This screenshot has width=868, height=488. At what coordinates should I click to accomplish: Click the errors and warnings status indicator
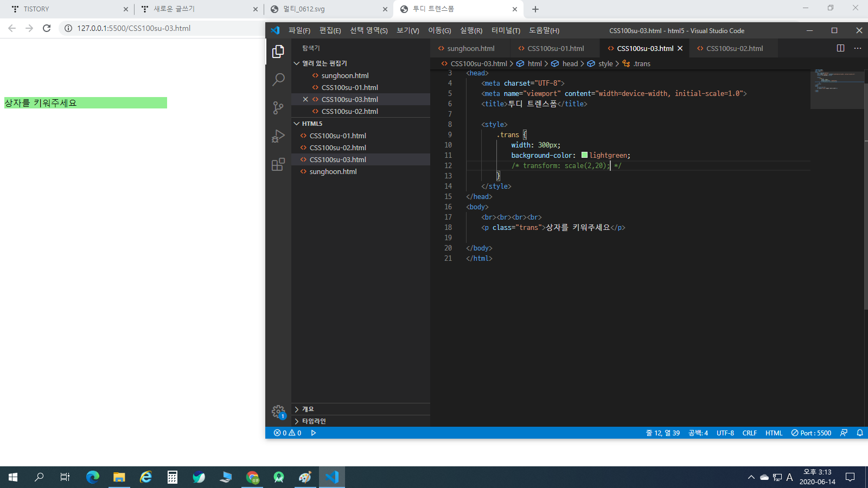pos(288,433)
